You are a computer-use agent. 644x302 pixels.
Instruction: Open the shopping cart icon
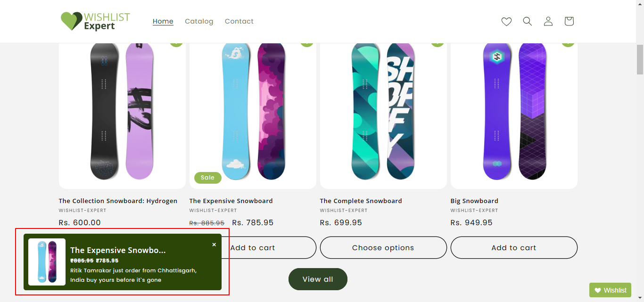569,21
